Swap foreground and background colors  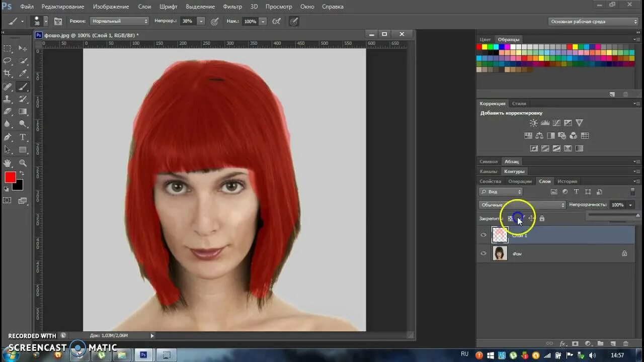(21, 174)
